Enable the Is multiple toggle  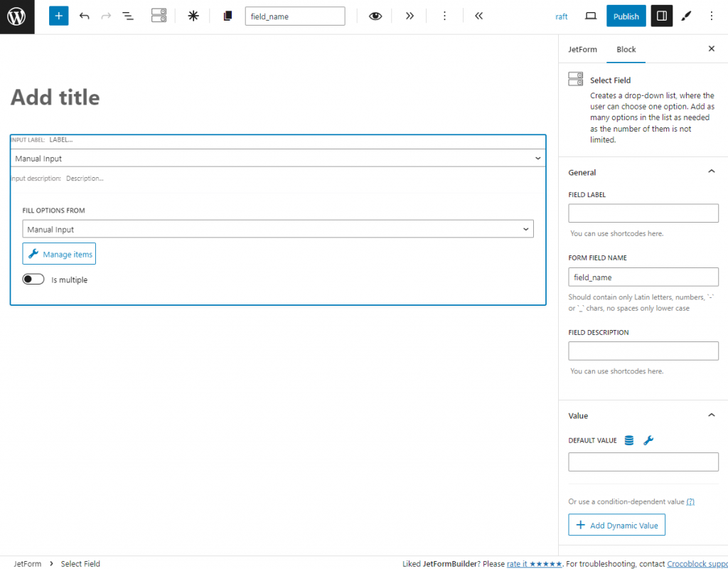33,279
